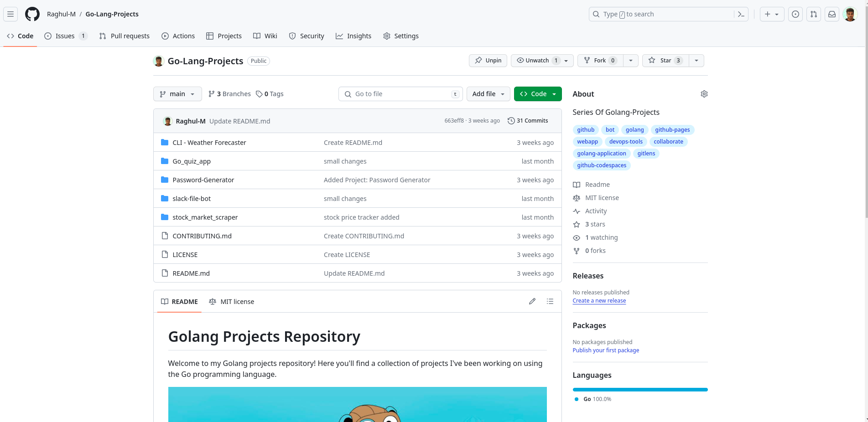Viewport: 868px width, 422px height.
Task: Select the README tab in file panel
Action: coord(179,302)
